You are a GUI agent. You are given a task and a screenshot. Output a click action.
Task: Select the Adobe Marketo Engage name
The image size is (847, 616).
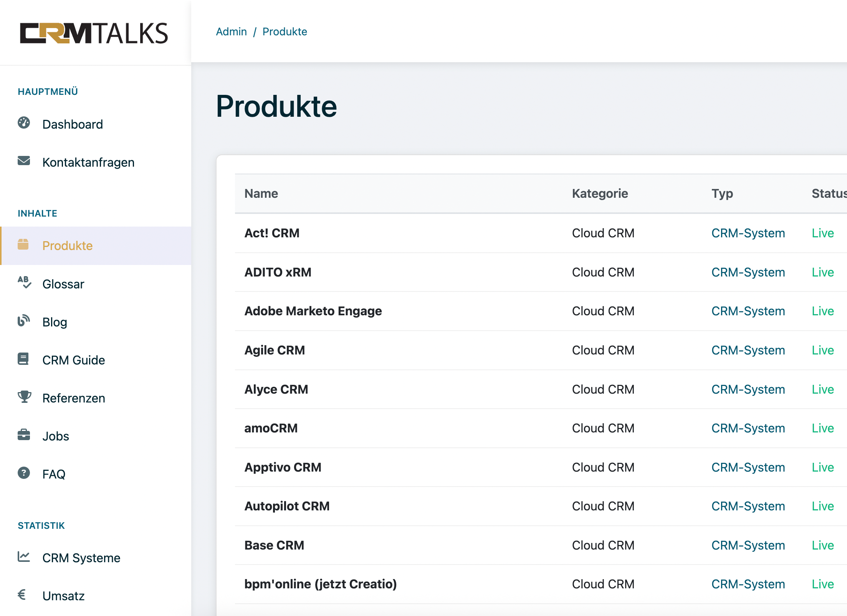tap(313, 311)
